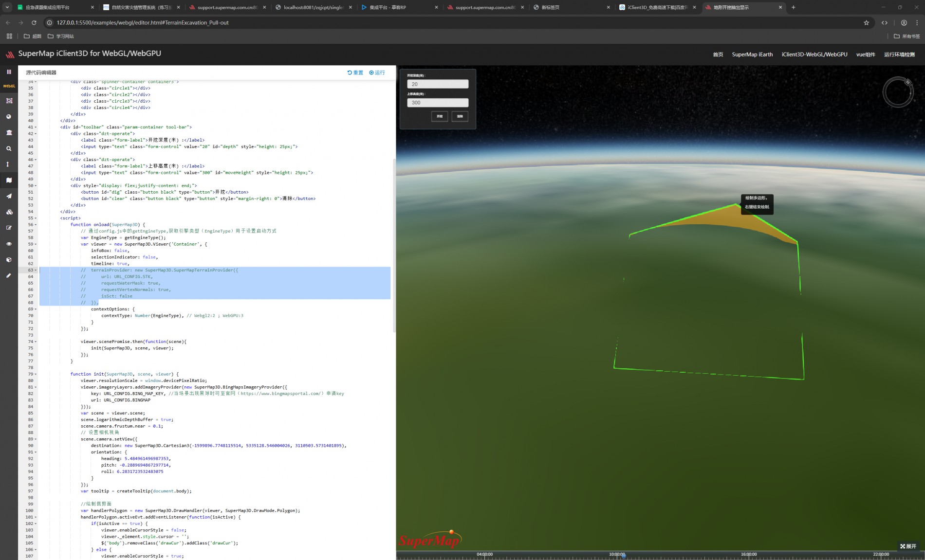Image resolution: width=925 pixels, height=560 pixels.
Task: Collapse code fold arrow at line 63
Action: [x=36, y=270]
